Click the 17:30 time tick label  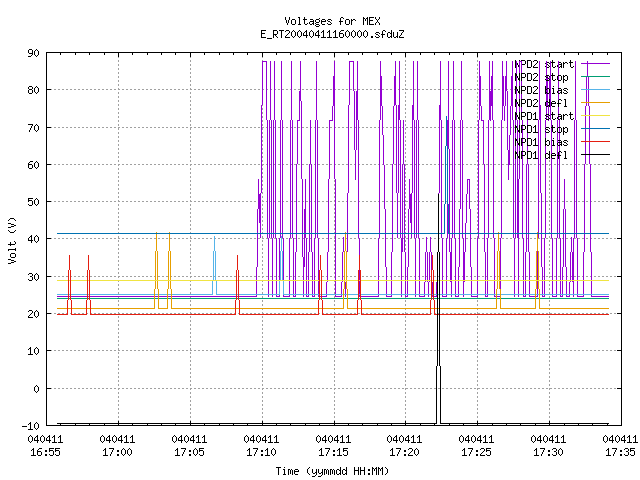point(548,453)
